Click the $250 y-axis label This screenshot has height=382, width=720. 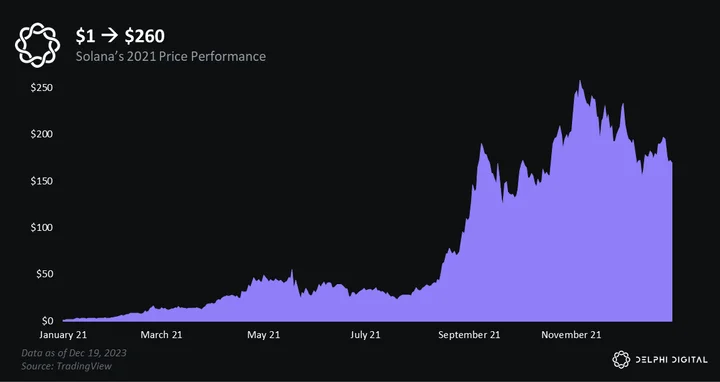coord(42,88)
